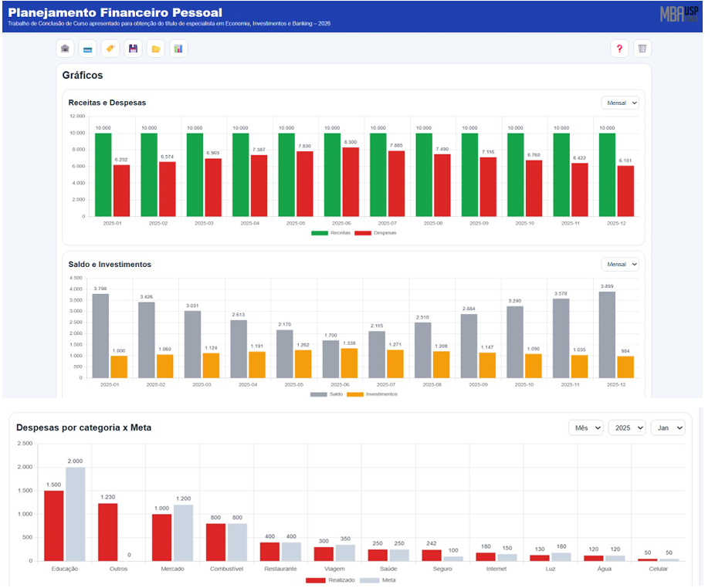715x588 pixels.
Task: Click the credit card icon
Action: pyautogui.click(x=88, y=49)
